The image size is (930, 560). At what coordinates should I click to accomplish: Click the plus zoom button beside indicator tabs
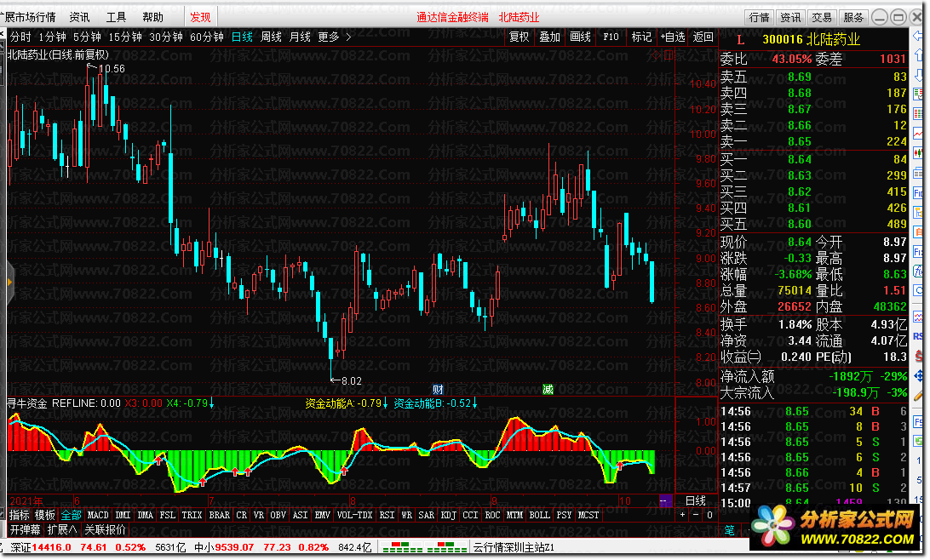pyautogui.click(x=683, y=515)
